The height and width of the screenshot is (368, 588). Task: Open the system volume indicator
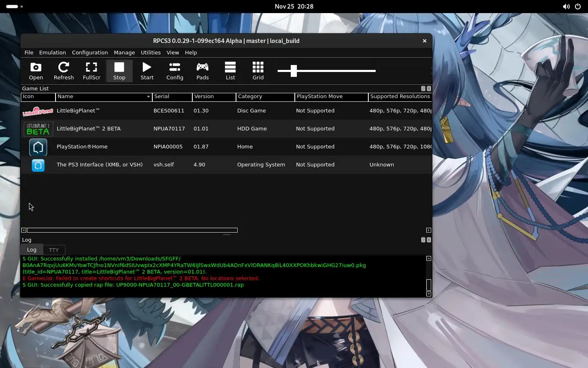566,7
